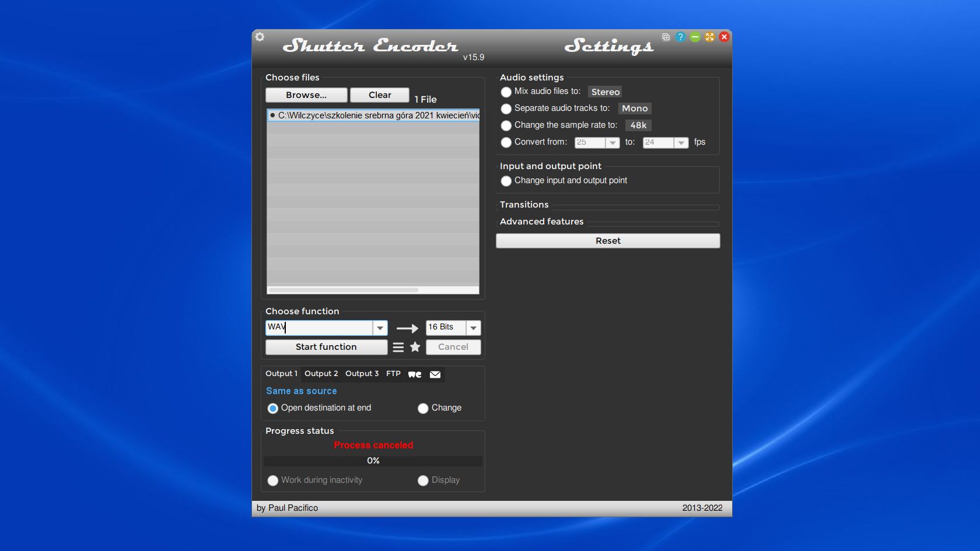Open the WeTransfer output tab
This screenshot has height=551, width=980.
415,374
